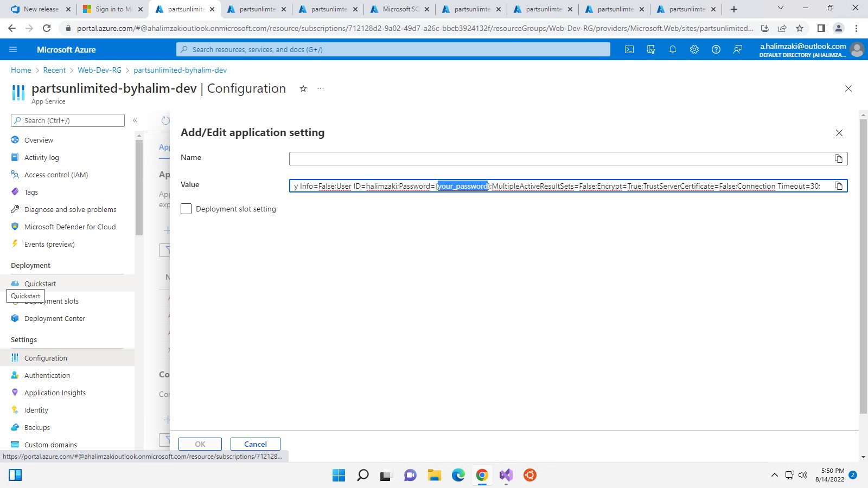Copy the Value field to clipboard
868x488 pixels.
coord(839,186)
